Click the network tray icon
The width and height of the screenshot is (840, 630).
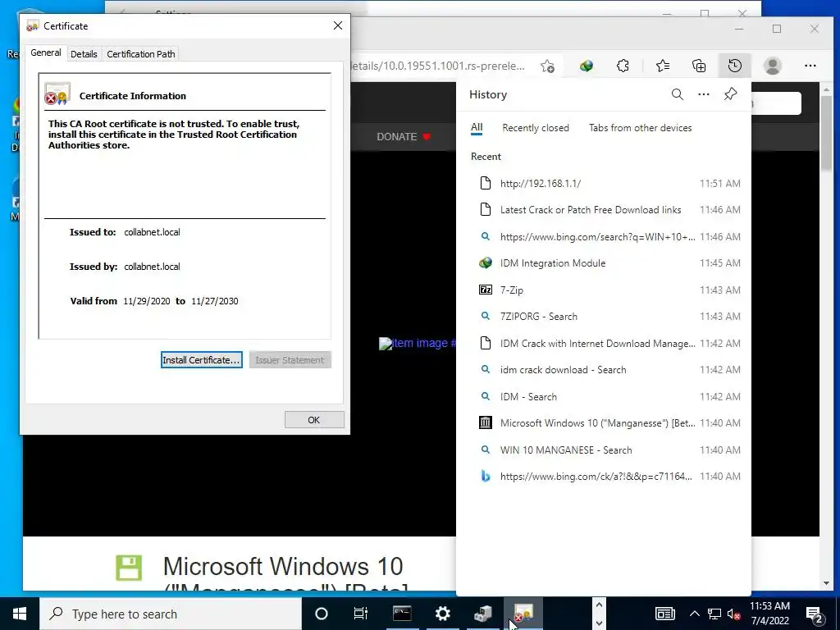click(x=714, y=614)
